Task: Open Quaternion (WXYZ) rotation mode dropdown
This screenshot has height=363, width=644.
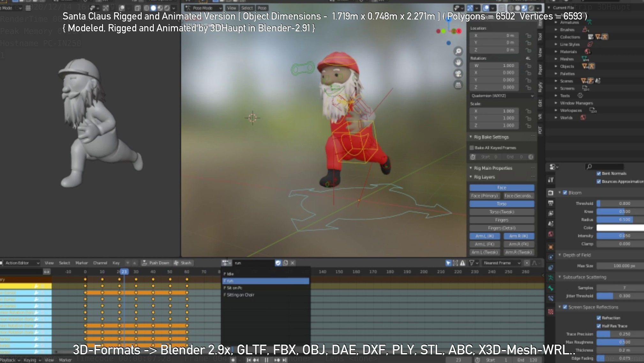Action: [x=502, y=96]
